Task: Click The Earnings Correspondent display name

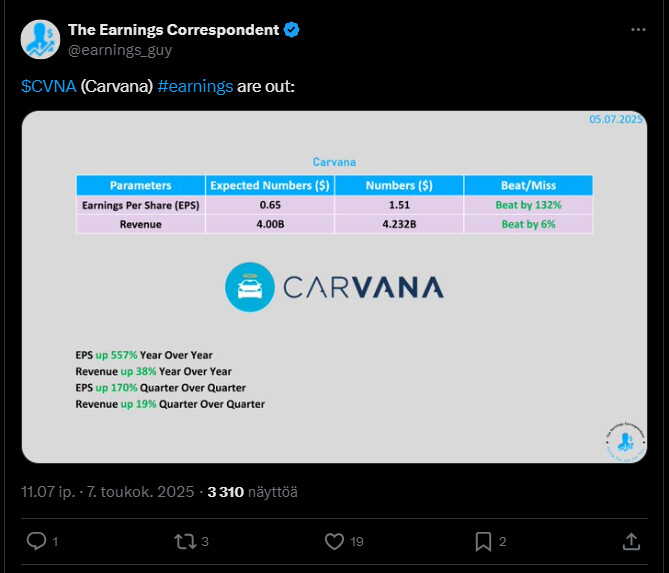Action: click(173, 30)
